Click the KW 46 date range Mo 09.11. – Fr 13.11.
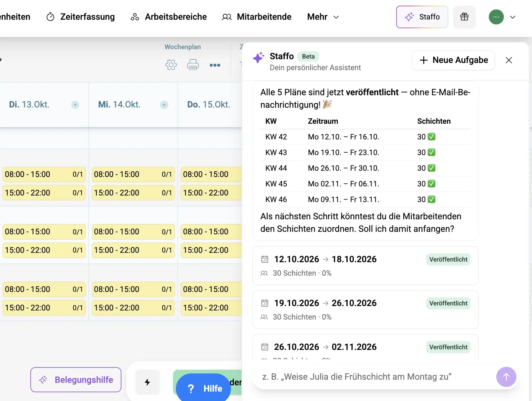This screenshot has height=401, width=532. pos(343,200)
